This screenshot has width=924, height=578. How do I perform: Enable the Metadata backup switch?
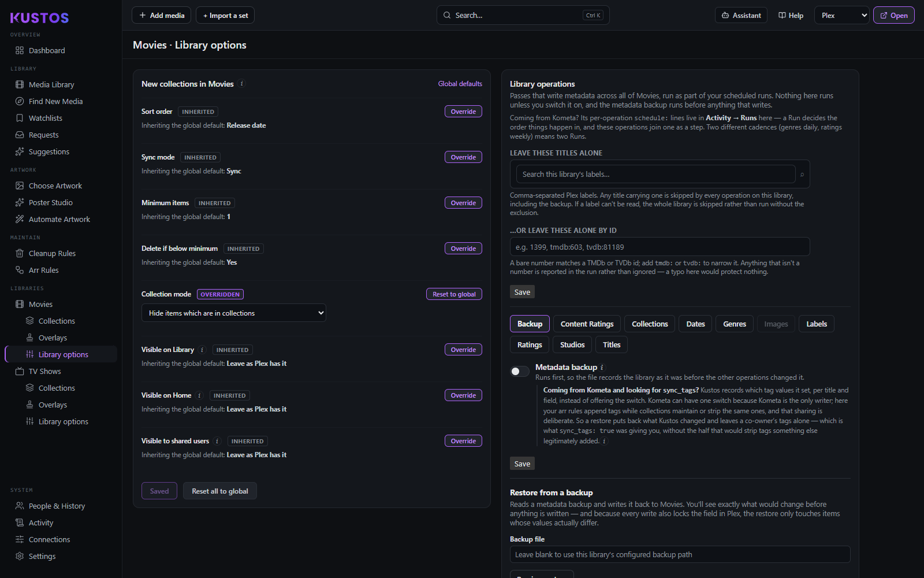point(520,371)
